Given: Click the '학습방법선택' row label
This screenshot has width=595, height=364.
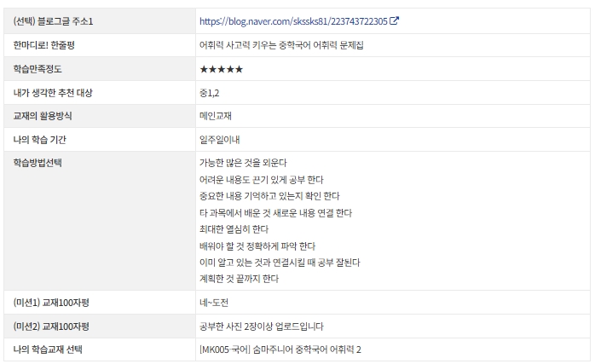Looking at the screenshot, I should [x=38, y=163].
